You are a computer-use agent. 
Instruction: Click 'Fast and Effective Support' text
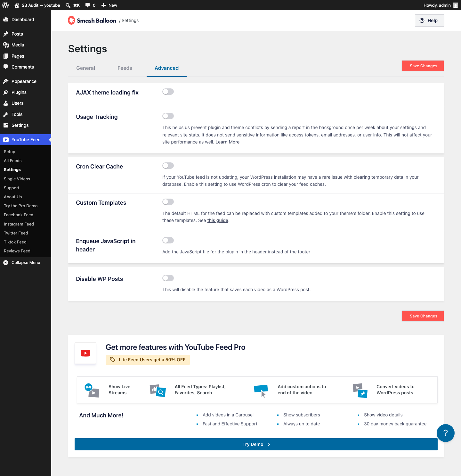tap(230, 424)
